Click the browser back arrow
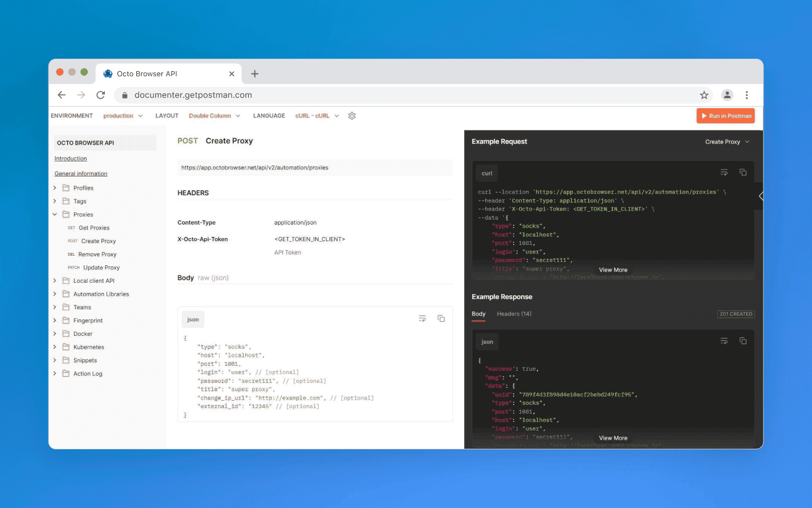The image size is (812, 508). 62,95
